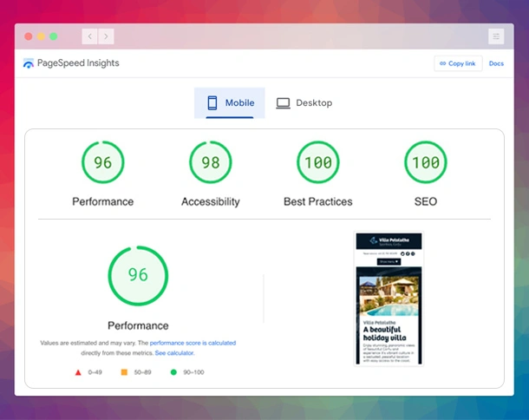Jump to the Best Practices 100 gauge
The image size is (529, 420).
click(x=317, y=163)
